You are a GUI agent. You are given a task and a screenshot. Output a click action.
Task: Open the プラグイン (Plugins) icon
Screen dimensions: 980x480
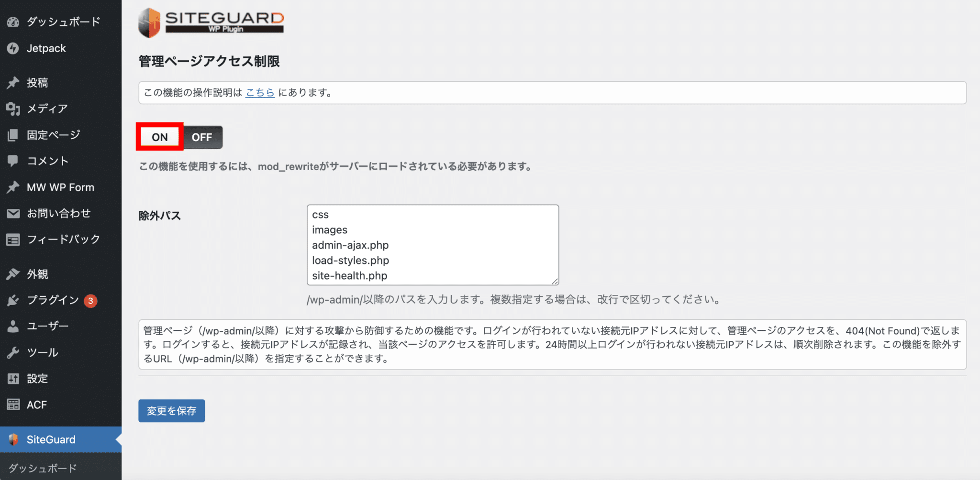(x=13, y=300)
